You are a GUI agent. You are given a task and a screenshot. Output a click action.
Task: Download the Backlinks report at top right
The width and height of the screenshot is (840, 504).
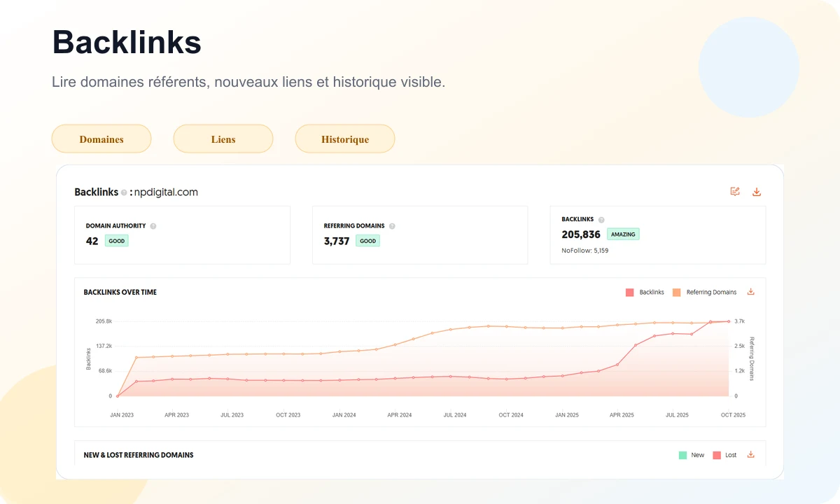[x=757, y=192]
